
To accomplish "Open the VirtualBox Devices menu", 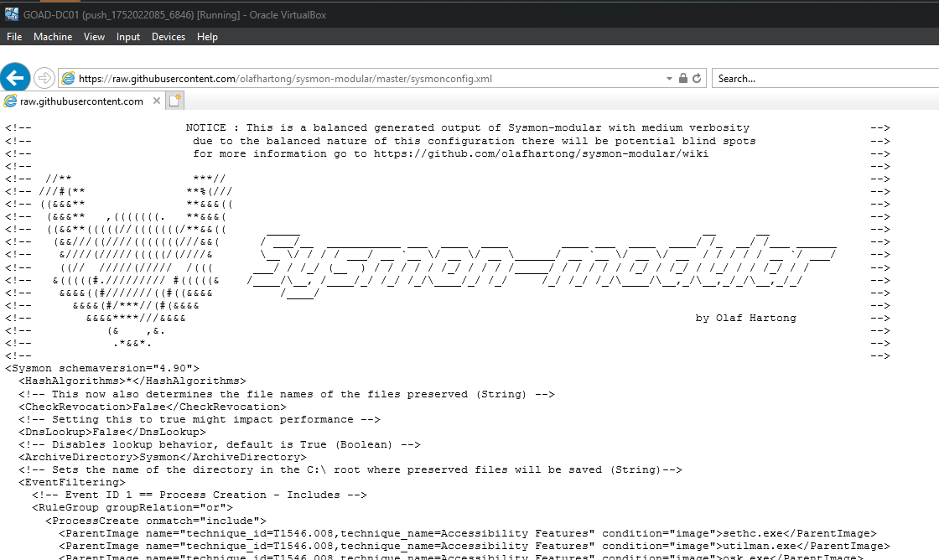I will [x=169, y=37].
